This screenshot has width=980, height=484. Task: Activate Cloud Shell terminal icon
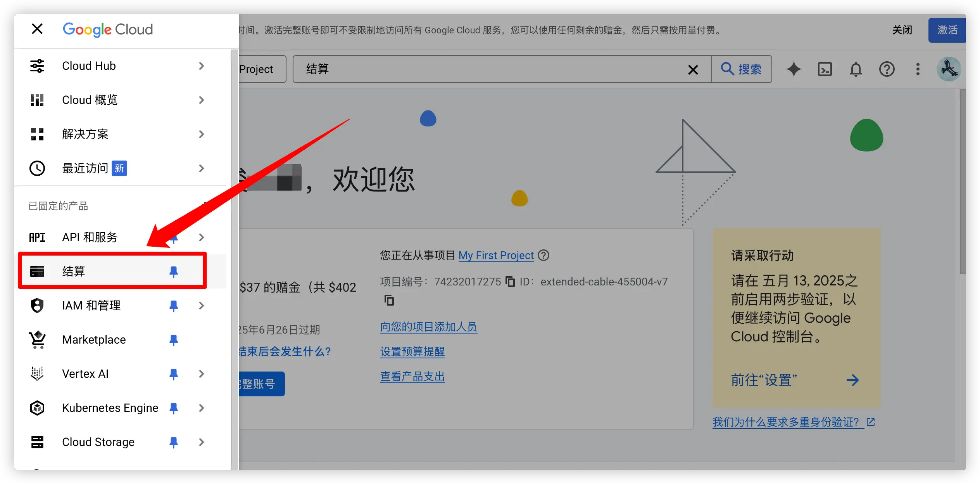coord(825,69)
